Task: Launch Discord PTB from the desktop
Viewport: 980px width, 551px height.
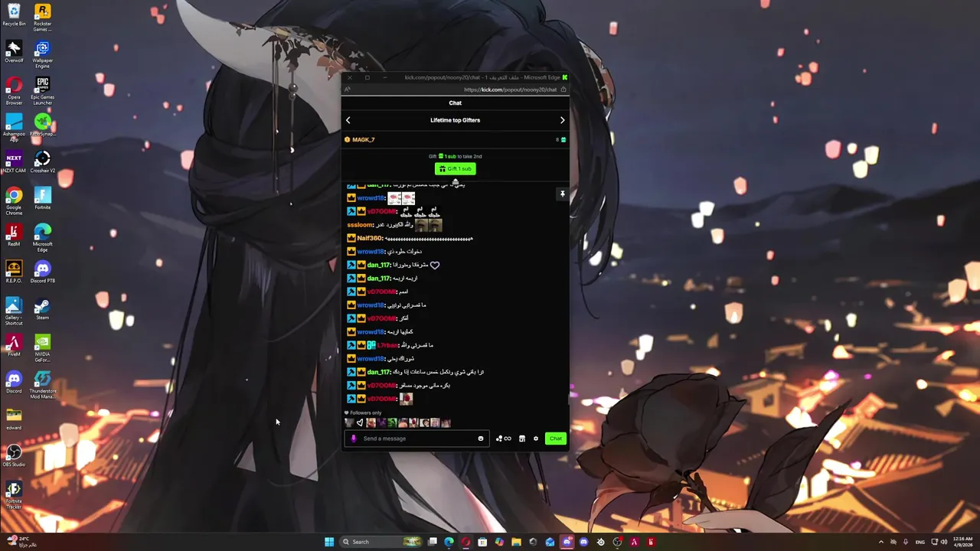Action: click(42, 272)
